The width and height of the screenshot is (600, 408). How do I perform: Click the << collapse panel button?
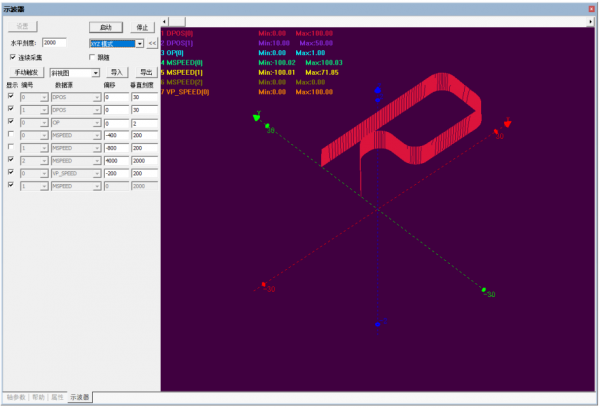tap(151, 44)
